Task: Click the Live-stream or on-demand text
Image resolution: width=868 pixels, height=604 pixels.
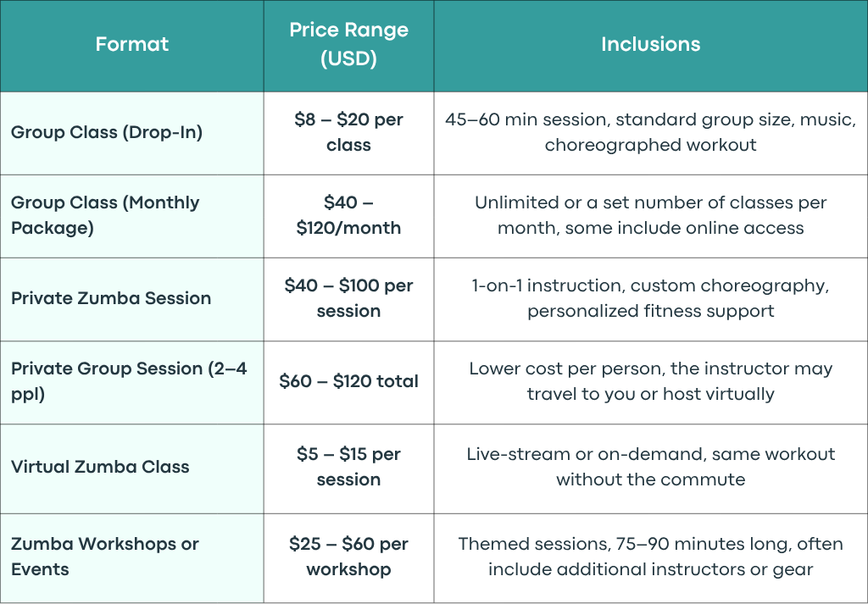Action: [x=650, y=467]
